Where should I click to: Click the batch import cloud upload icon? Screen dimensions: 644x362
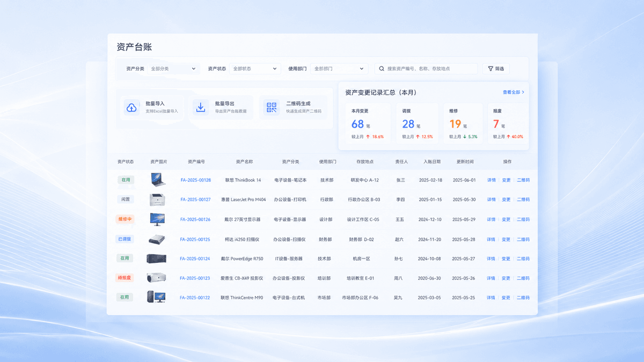coord(131,107)
